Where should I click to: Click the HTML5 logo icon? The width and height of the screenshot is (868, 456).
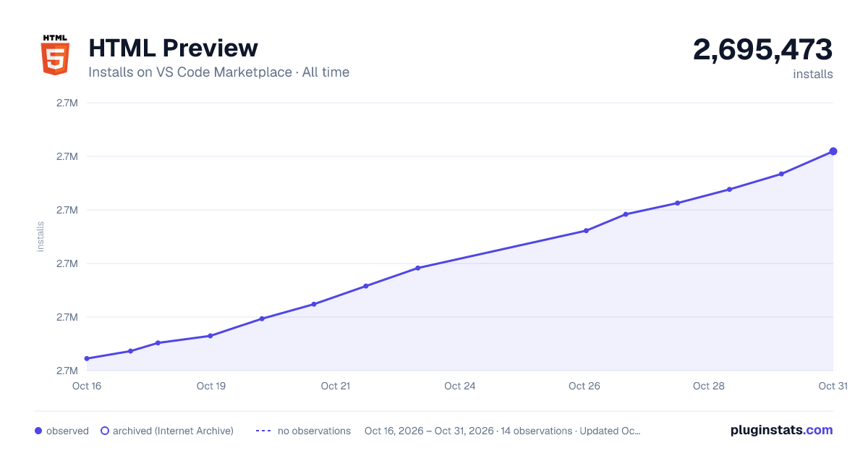(x=55, y=54)
